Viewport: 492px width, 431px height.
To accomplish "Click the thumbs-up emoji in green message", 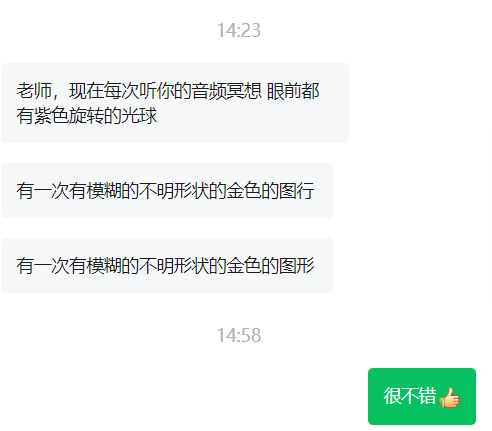I will click(x=449, y=397).
